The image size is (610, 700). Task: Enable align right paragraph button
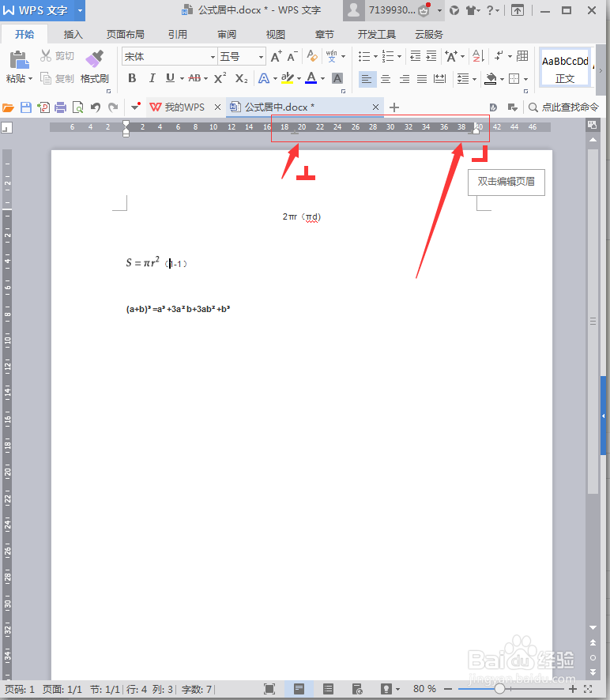404,79
